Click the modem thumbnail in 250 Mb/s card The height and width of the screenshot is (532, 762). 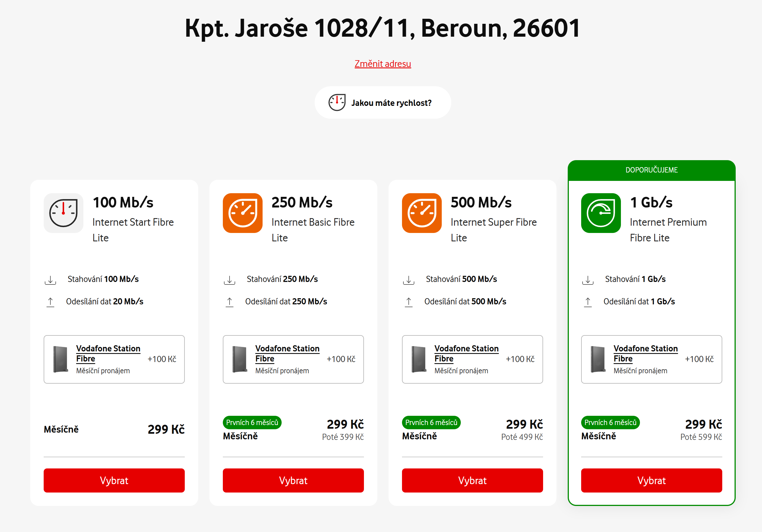[x=240, y=360]
